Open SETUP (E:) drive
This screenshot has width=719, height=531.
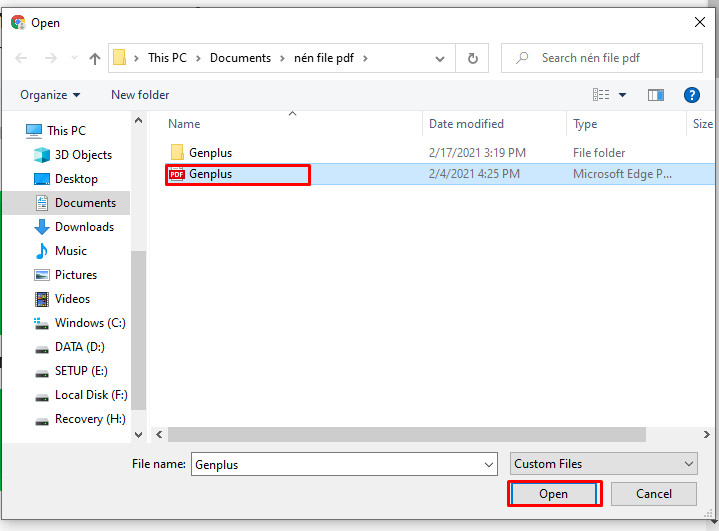pyautogui.click(x=81, y=371)
